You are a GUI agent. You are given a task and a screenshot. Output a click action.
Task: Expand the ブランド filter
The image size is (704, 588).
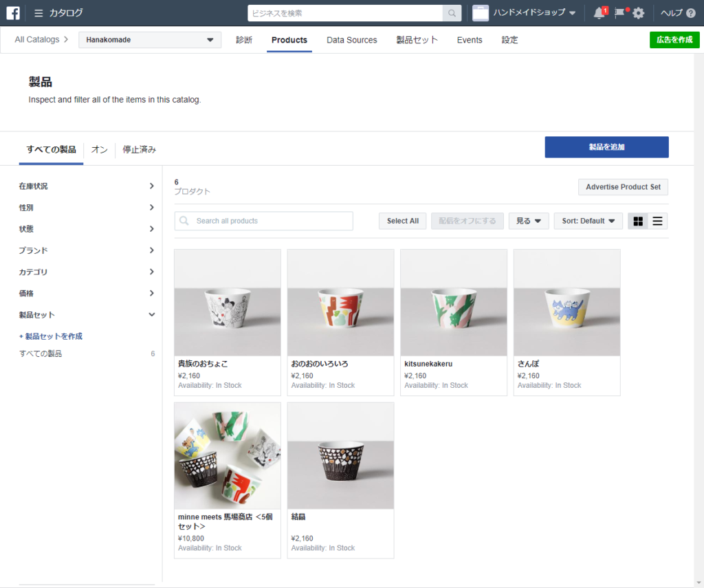tap(87, 250)
